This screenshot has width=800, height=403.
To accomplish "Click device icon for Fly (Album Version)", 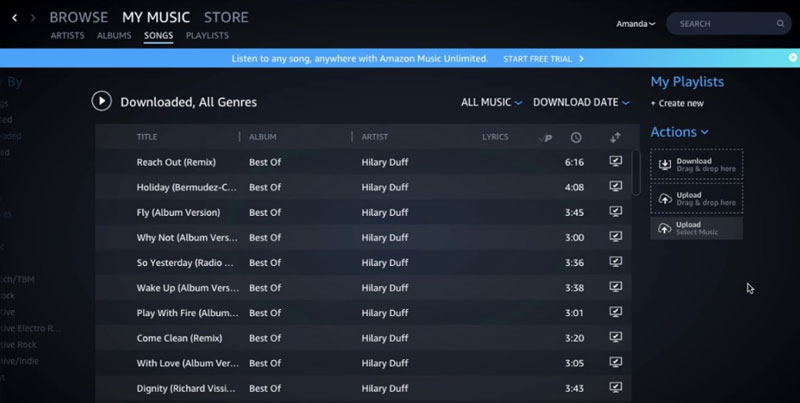I will tap(616, 211).
